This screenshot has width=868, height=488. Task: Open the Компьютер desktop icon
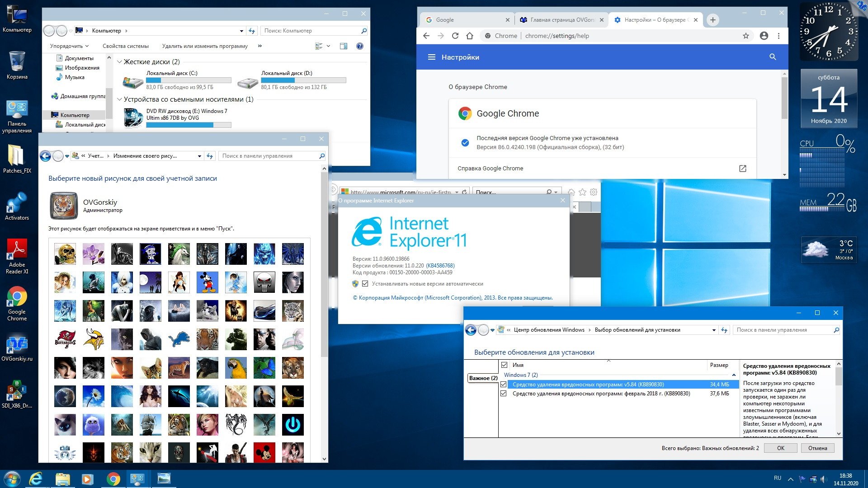coord(17,18)
